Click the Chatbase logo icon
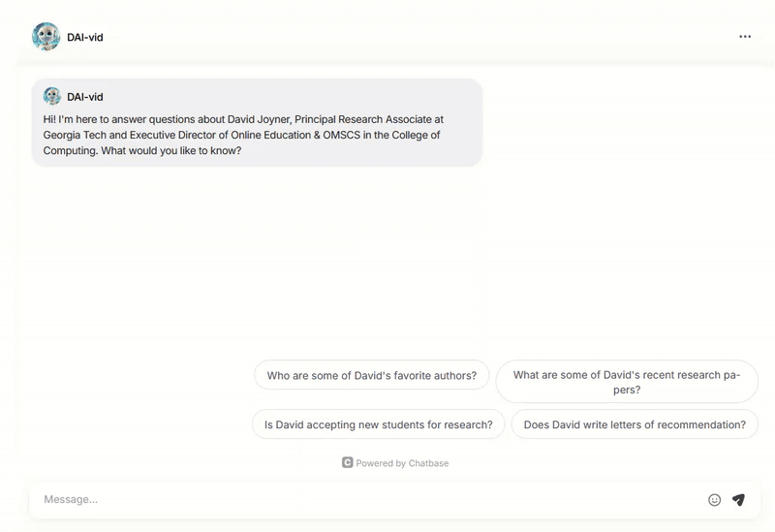Image resolution: width=775 pixels, height=532 pixels. 347,463
